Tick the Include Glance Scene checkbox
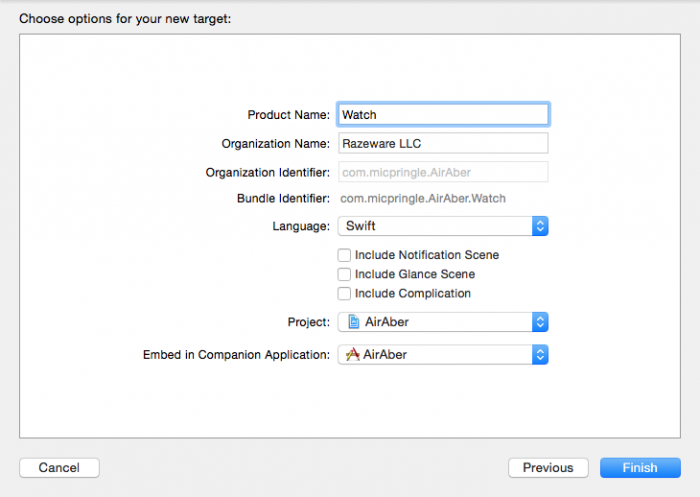The height and width of the screenshot is (497, 700). pos(344,274)
